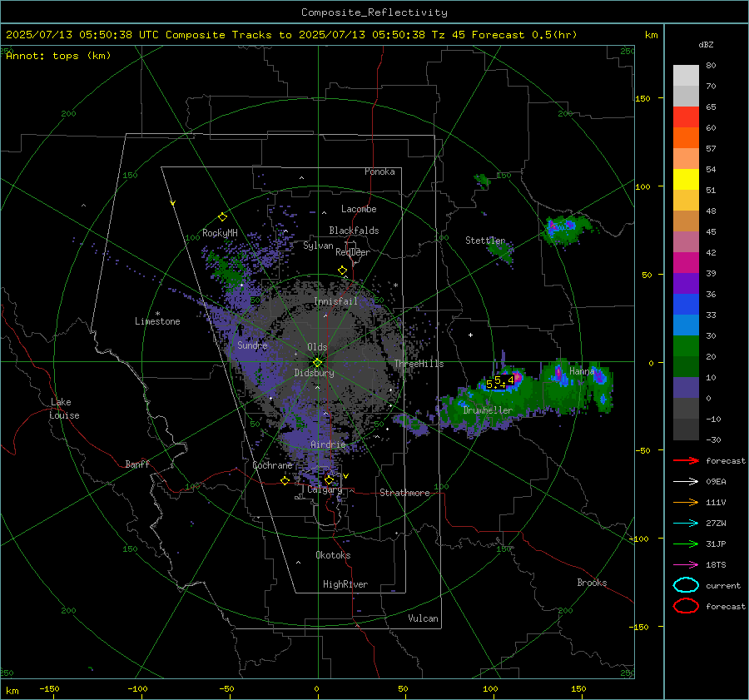This screenshot has width=749, height=700.
Task: Click the Vulcan city label
Action: pyautogui.click(x=423, y=618)
